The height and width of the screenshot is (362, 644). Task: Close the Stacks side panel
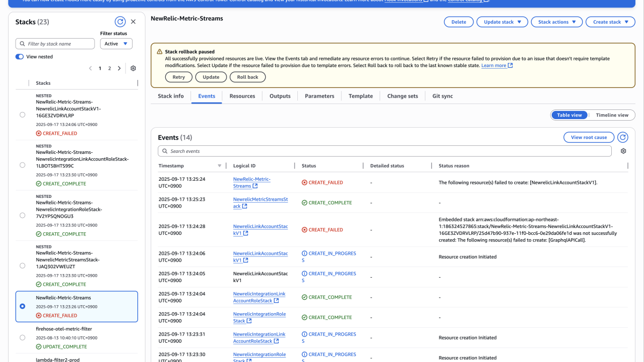pyautogui.click(x=134, y=22)
